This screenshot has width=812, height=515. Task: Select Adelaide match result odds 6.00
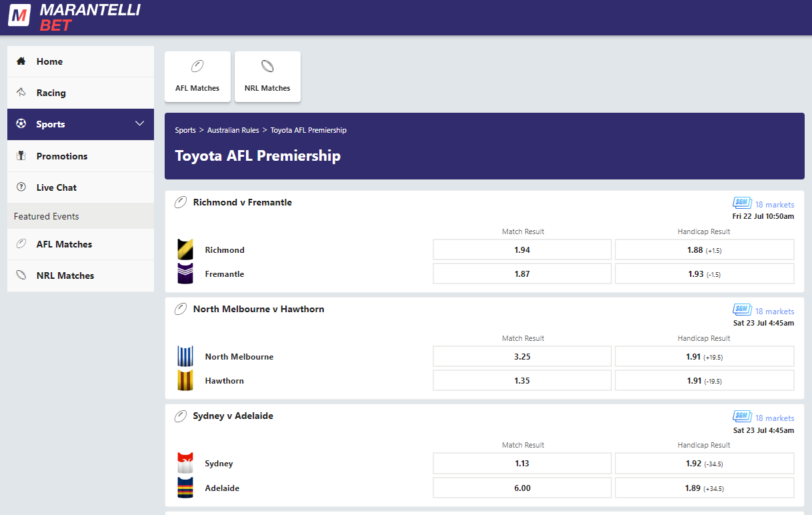pyautogui.click(x=522, y=488)
